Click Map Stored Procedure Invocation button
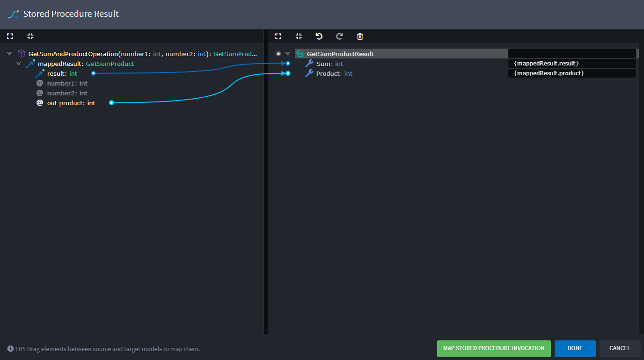Image resolution: width=644 pixels, height=360 pixels. [x=494, y=348]
